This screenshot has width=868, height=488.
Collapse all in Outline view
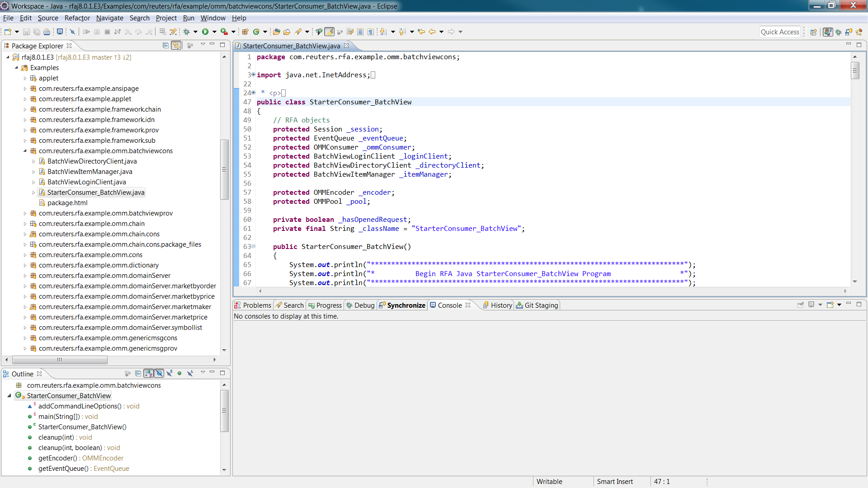point(138,373)
